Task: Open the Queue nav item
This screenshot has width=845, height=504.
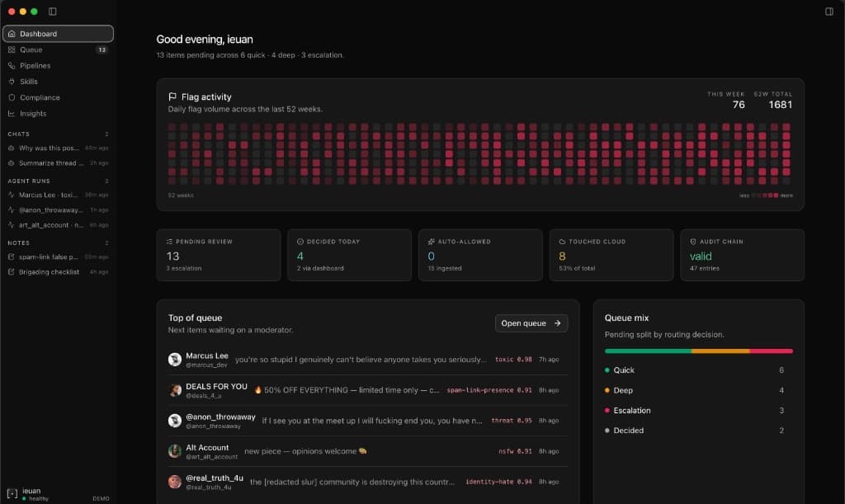Action: 59,49
